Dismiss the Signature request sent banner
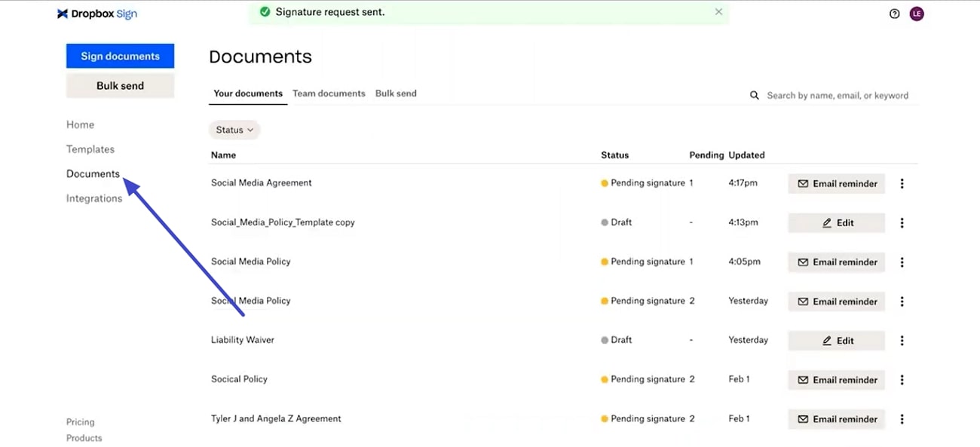The image size is (980, 447). click(x=718, y=11)
